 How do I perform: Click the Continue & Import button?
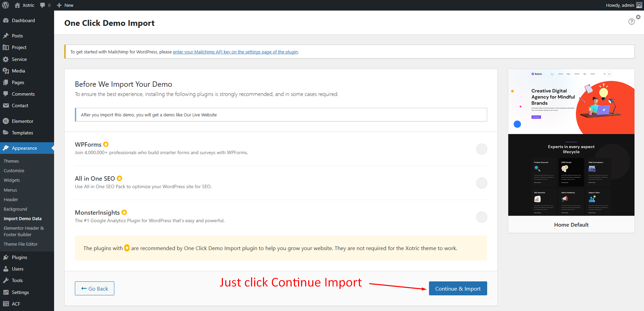[458, 289]
